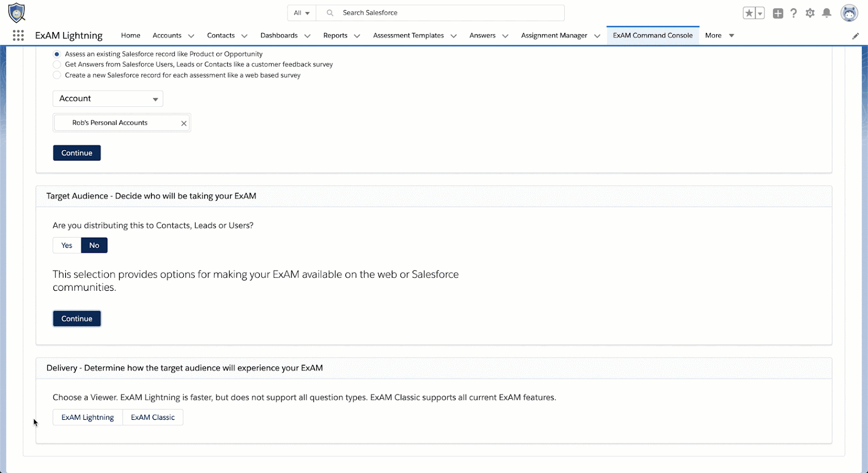
Task: Select Get Answers from Salesforce Users option
Action: [x=57, y=65]
